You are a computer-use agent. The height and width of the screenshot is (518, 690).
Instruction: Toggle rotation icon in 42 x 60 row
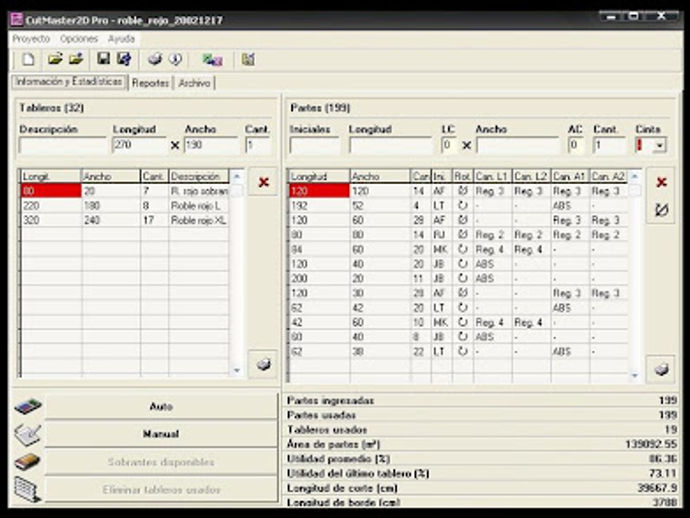coord(462,322)
